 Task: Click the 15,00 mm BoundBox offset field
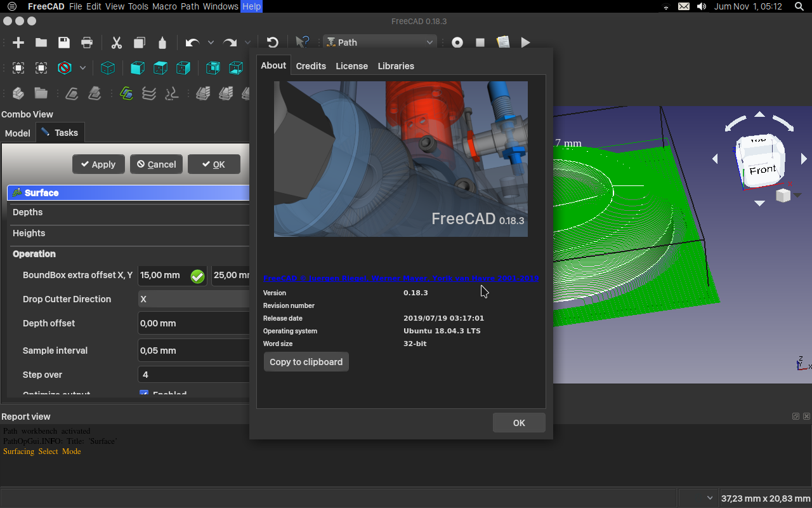click(x=173, y=276)
